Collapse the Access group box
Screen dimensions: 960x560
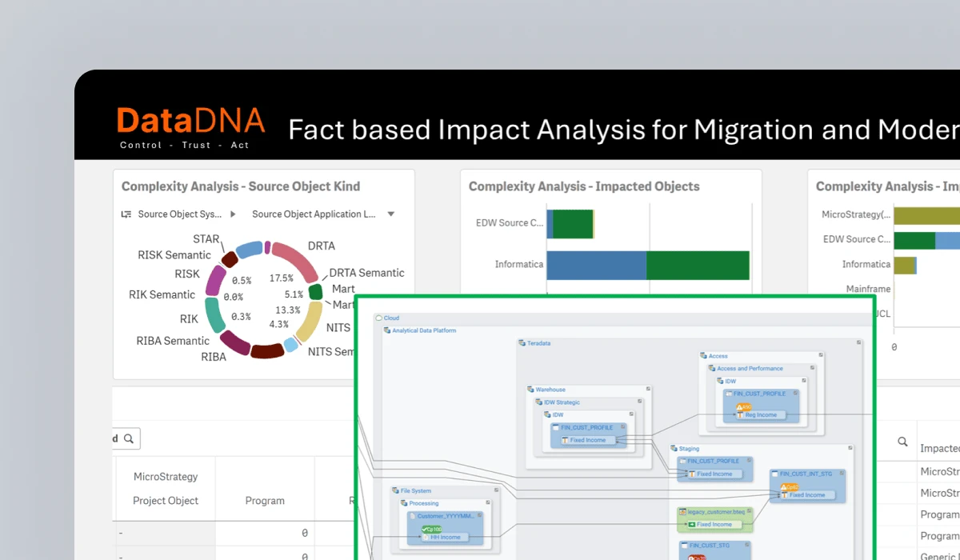(820, 355)
